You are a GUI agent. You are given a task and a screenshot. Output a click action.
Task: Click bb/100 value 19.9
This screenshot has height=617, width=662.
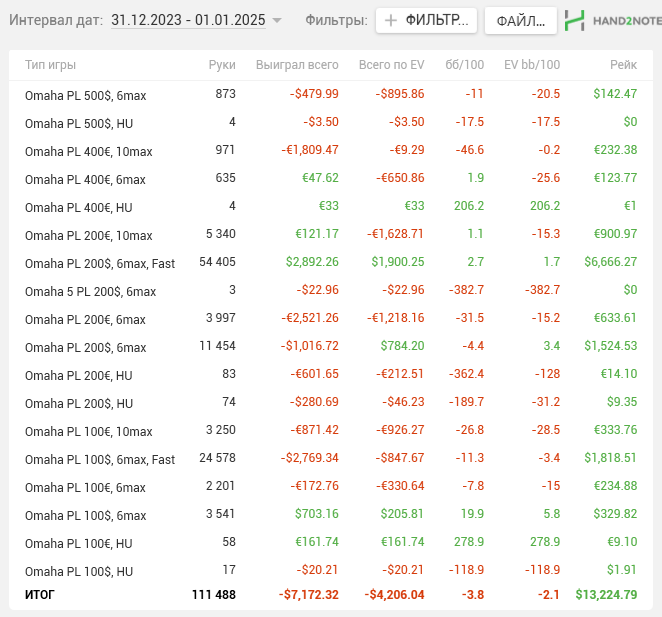click(472, 514)
